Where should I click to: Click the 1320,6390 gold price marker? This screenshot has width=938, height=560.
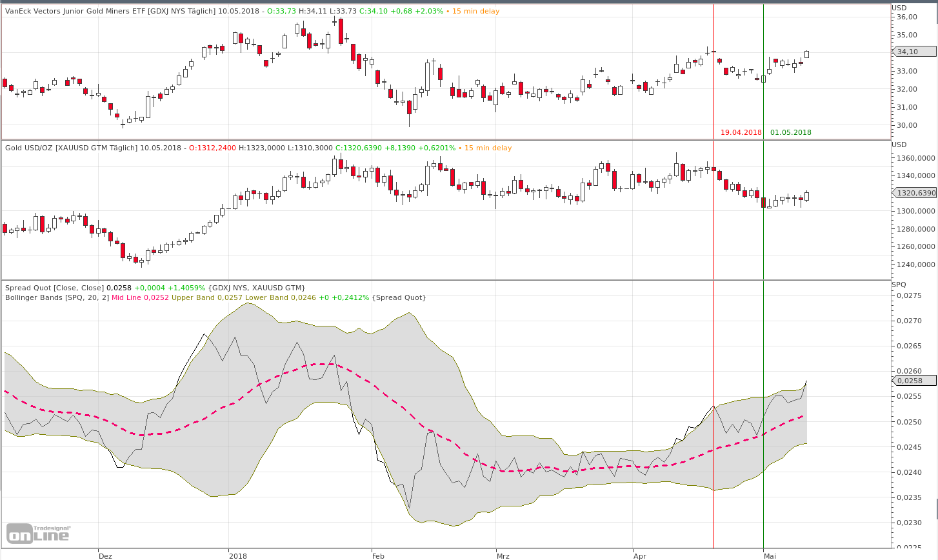pos(915,193)
